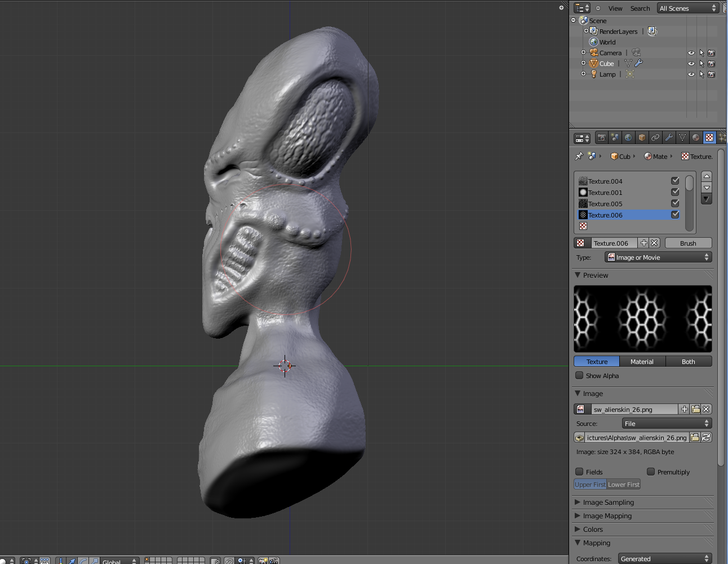This screenshot has width=728, height=564.
Task: Enable Show Alpha checkbox
Action: pyautogui.click(x=579, y=375)
